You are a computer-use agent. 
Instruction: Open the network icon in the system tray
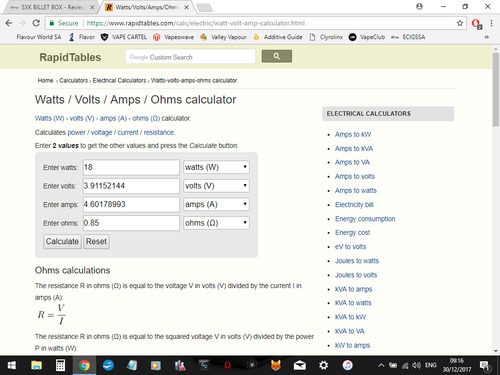point(405,366)
